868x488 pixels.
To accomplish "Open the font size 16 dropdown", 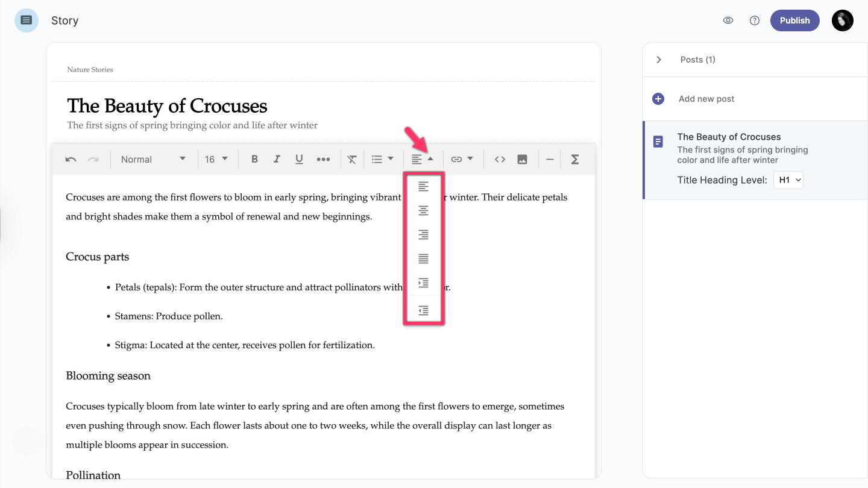I will tap(216, 160).
